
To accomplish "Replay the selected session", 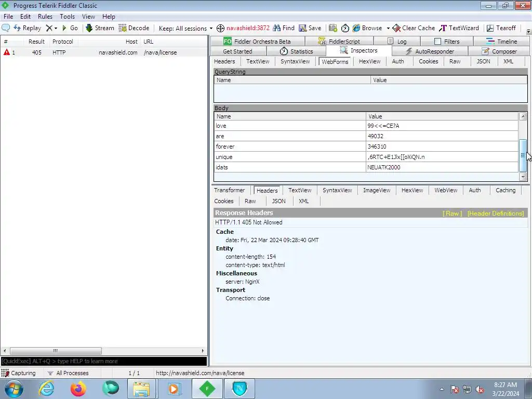I will point(27,28).
